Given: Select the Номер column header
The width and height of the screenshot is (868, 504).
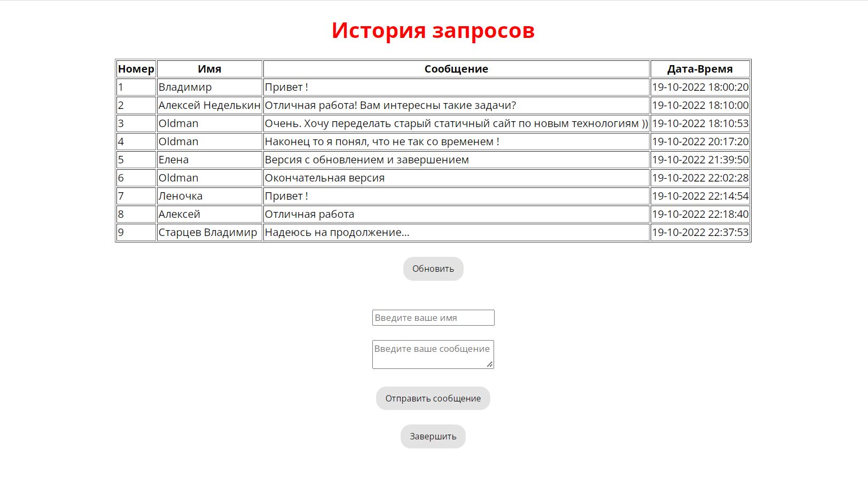Looking at the screenshot, I should pyautogui.click(x=136, y=69).
